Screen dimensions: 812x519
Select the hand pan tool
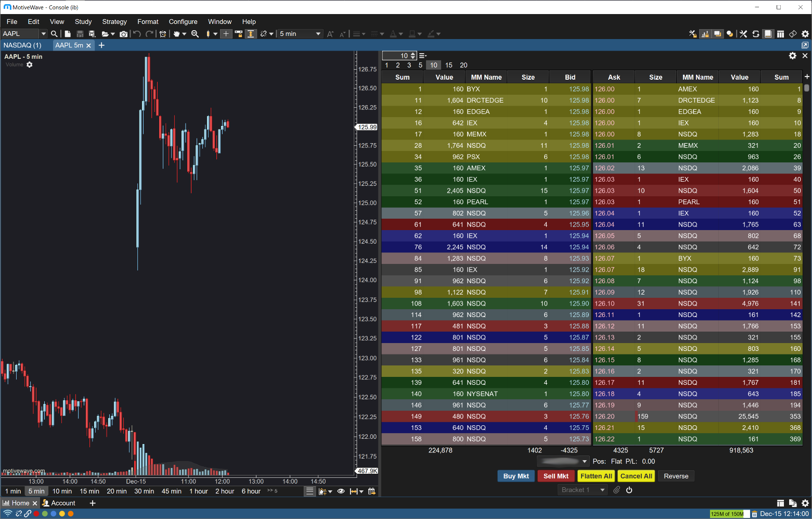tap(176, 34)
